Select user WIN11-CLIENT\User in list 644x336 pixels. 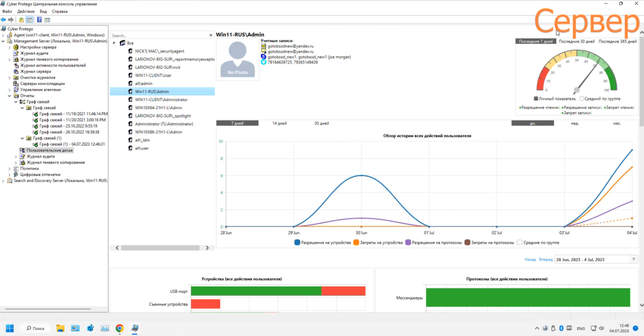coord(153,75)
